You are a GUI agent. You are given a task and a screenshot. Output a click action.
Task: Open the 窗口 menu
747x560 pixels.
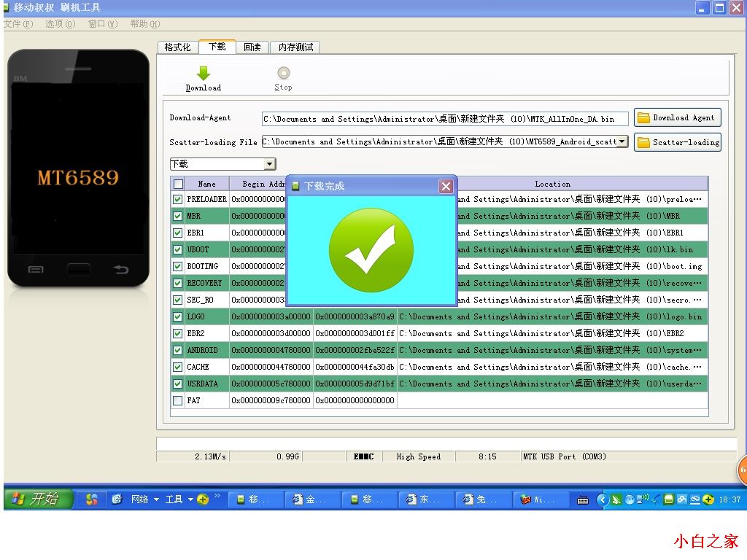point(103,24)
